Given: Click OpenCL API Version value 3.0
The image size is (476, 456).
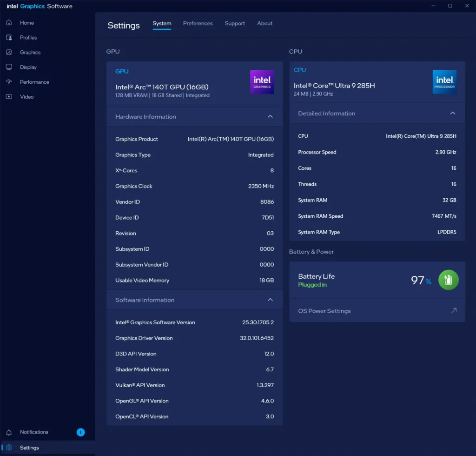Looking at the screenshot, I should (270, 416).
